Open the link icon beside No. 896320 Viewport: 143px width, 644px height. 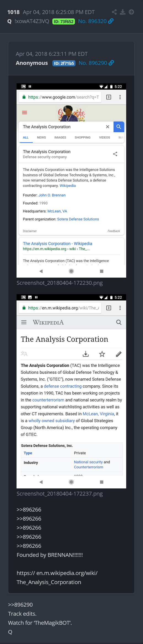coord(111,21)
